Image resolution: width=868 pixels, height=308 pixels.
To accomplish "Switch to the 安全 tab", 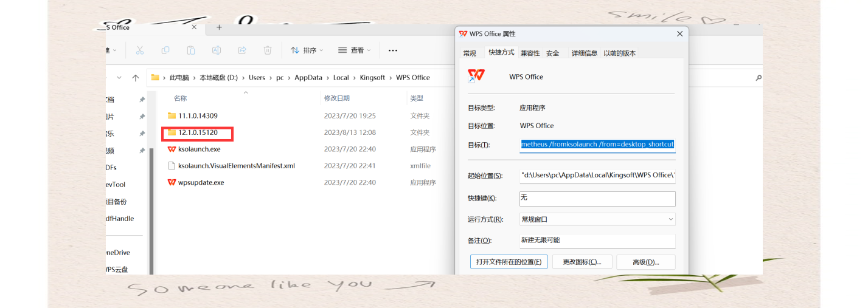I will (x=552, y=53).
